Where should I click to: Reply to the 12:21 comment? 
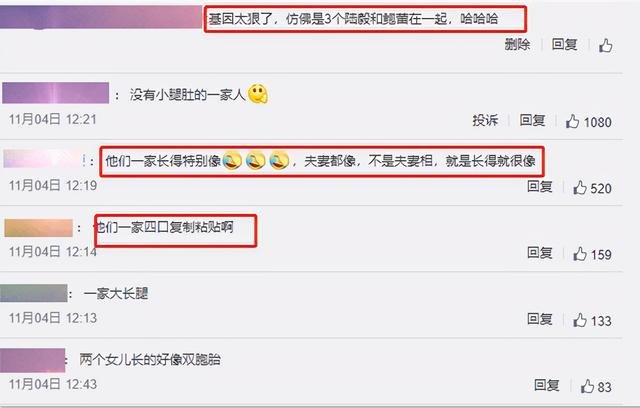coord(532,120)
